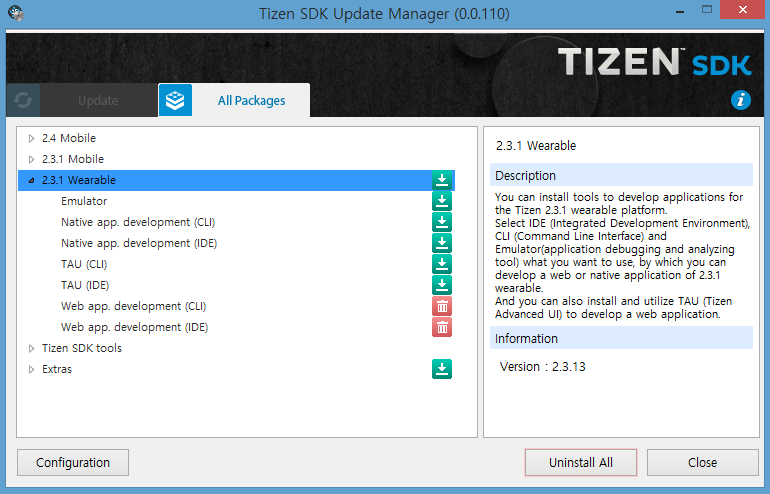Viewport: 770px width, 494px height.
Task: Download the TAU (IDE) package
Action: [441, 285]
